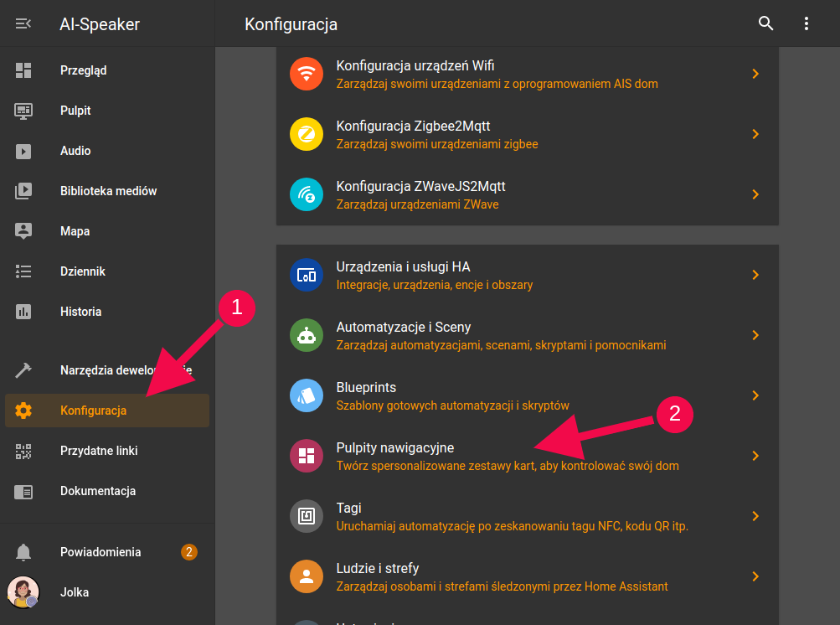The image size is (840, 625).
Task: Open the Tagi entry
Action: click(x=527, y=516)
